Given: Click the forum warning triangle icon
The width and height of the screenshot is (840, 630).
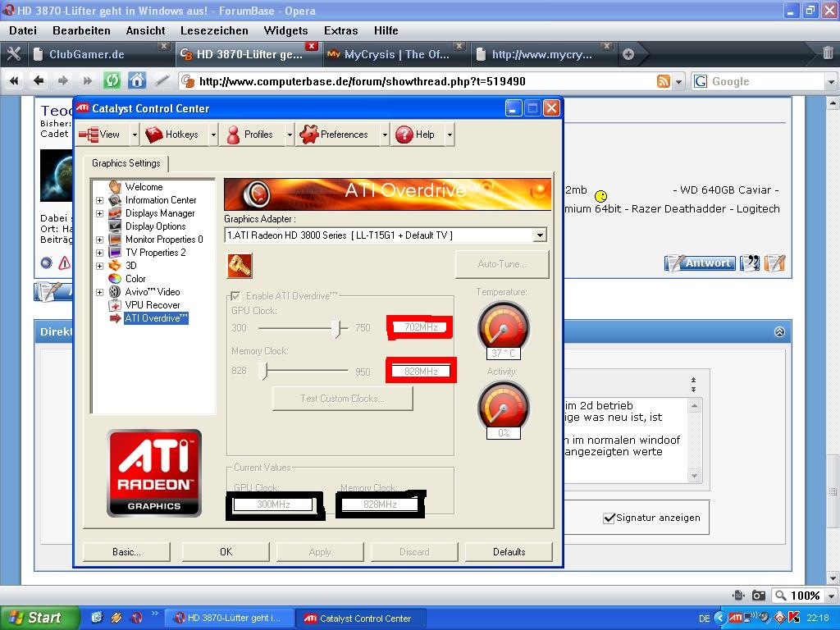Looking at the screenshot, I should 64,263.
